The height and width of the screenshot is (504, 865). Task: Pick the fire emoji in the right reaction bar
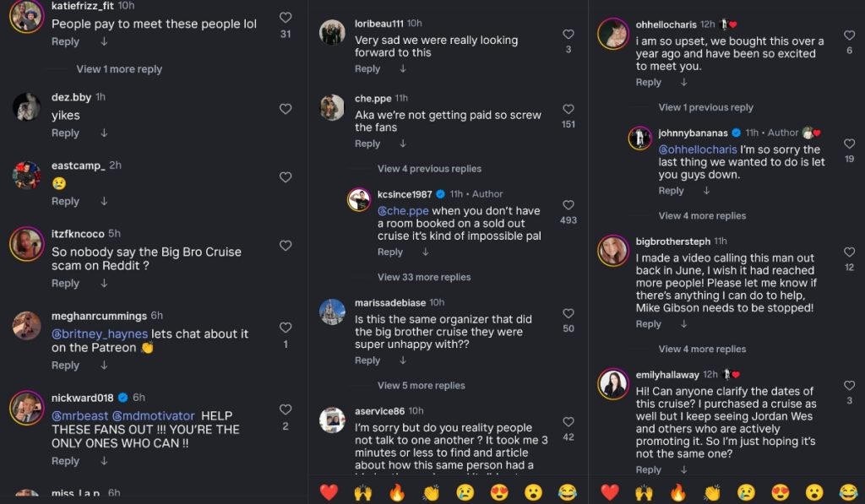pos(677,492)
